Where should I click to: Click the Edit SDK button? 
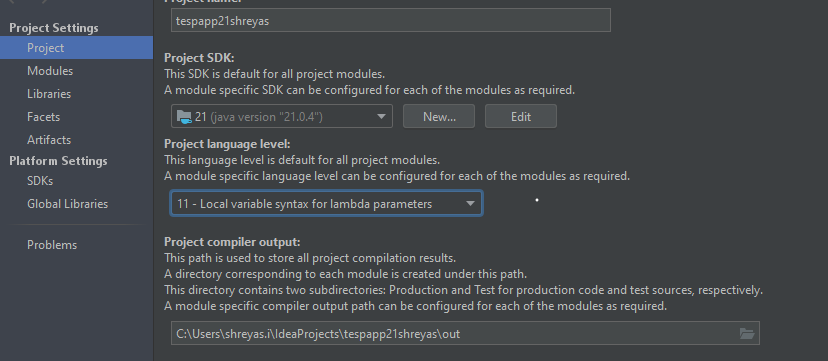coord(521,117)
